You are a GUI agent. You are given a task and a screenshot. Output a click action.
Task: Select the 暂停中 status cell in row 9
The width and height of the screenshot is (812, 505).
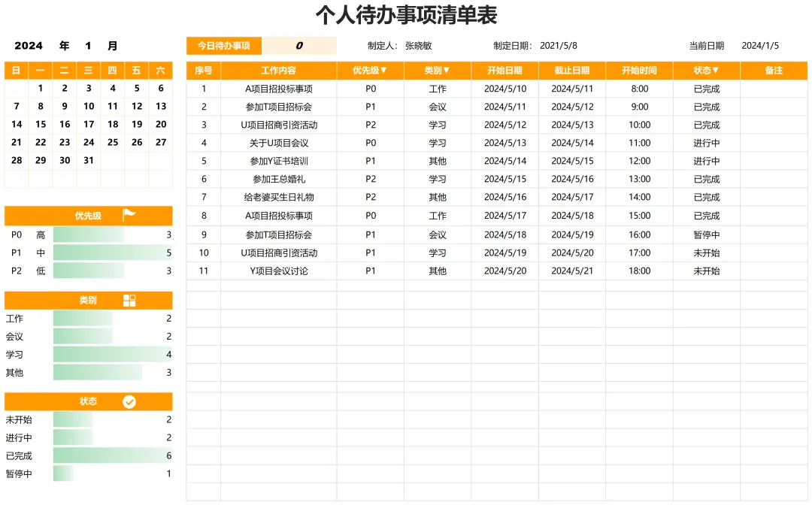pyautogui.click(x=707, y=234)
